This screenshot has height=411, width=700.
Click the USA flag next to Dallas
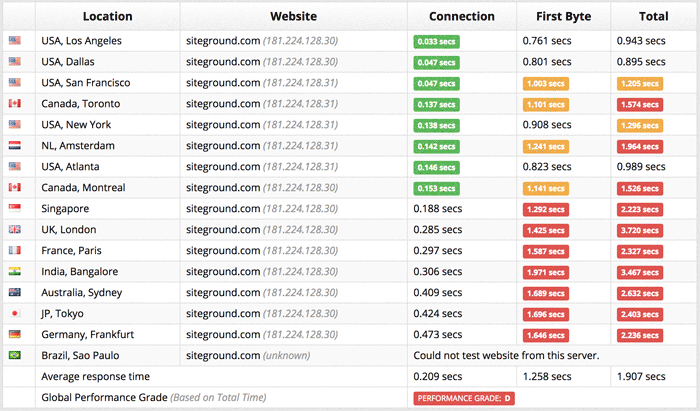point(15,62)
